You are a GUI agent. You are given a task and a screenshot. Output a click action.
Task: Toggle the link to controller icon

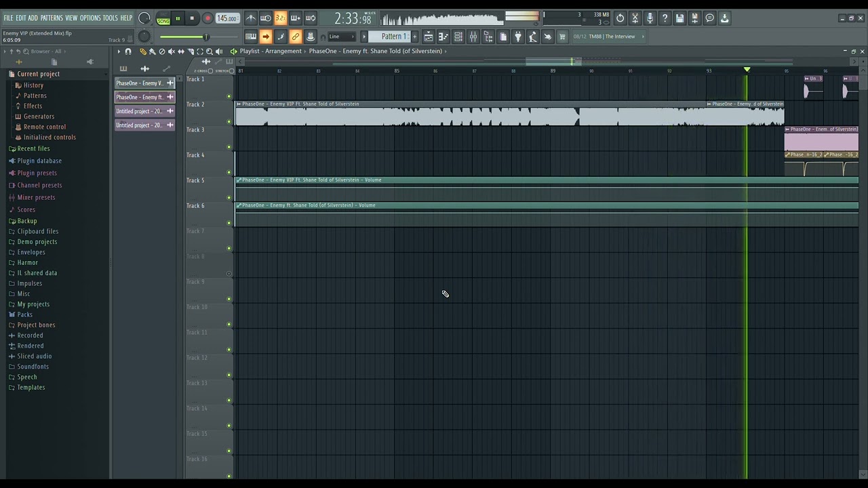coord(296,37)
